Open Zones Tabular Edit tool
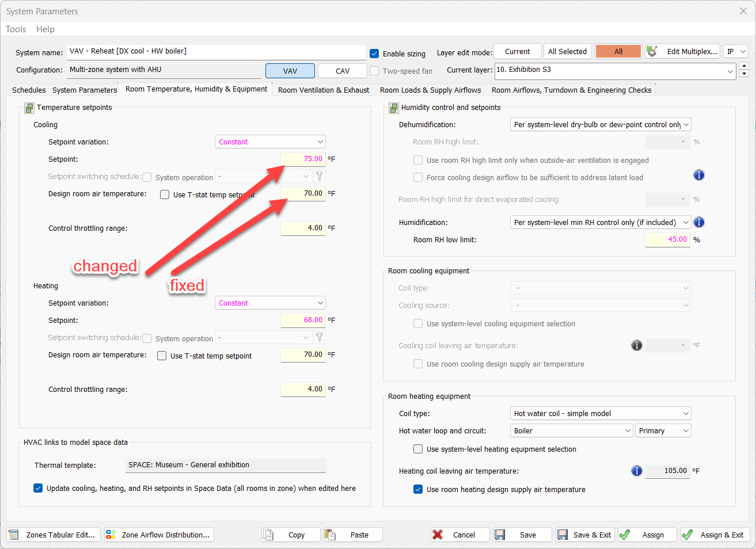The height and width of the screenshot is (549, 756). 54,535
